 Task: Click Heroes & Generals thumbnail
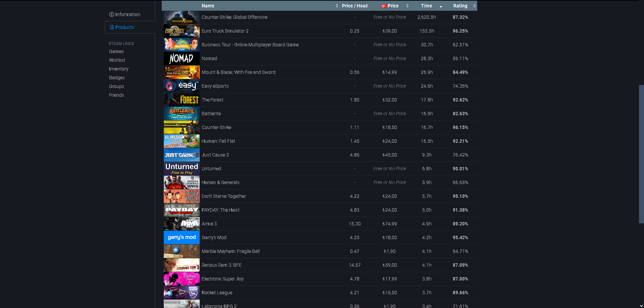[x=182, y=182]
